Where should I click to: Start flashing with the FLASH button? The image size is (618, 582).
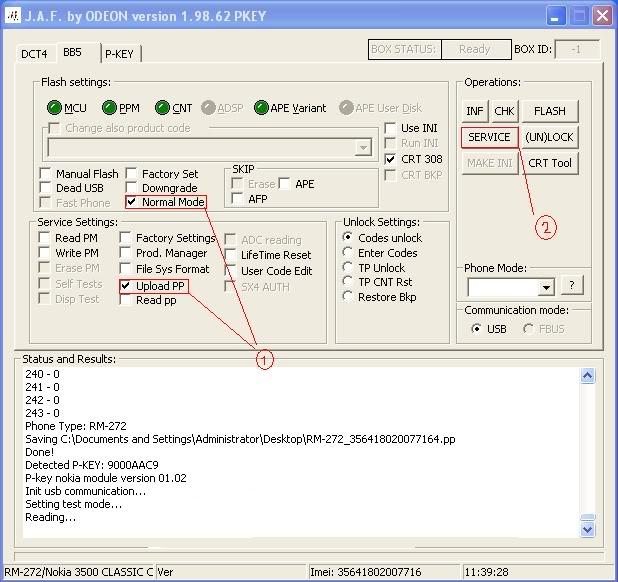pyautogui.click(x=550, y=111)
